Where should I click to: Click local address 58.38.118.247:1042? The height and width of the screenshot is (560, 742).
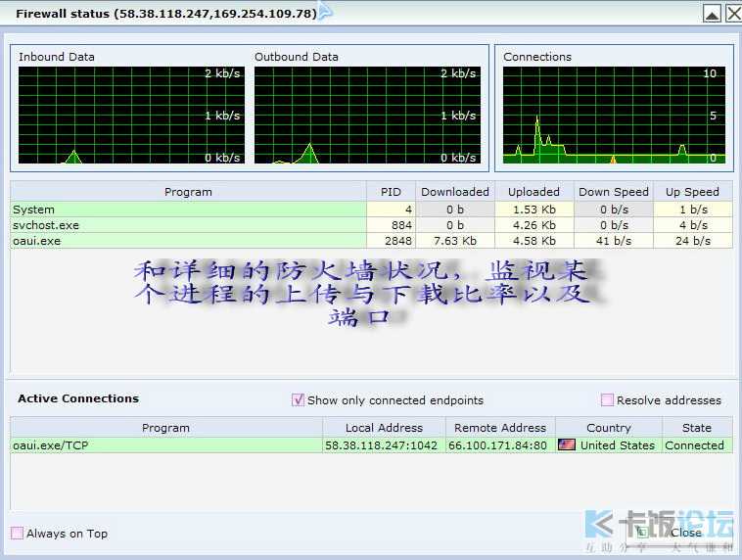381,445
